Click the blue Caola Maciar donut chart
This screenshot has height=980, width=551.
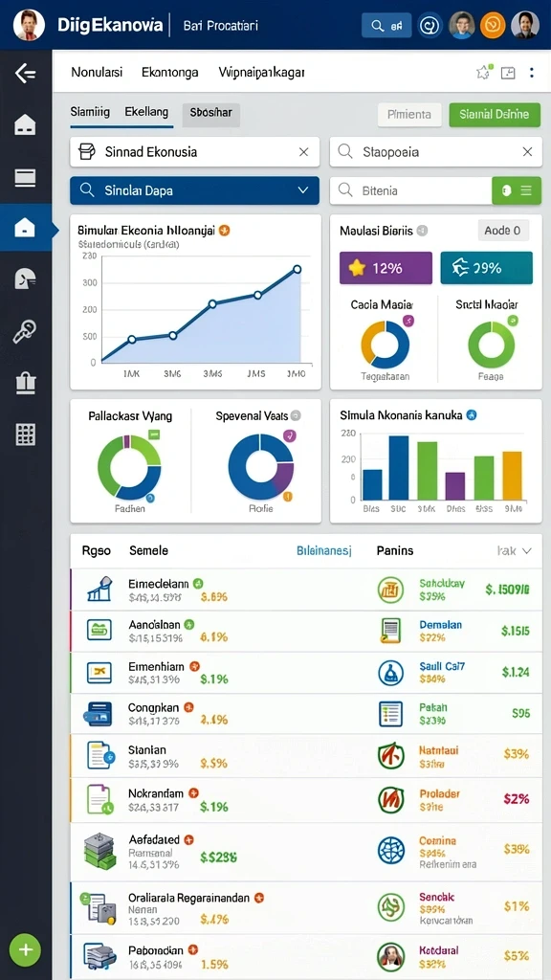pyautogui.click(x=386, y=345)
